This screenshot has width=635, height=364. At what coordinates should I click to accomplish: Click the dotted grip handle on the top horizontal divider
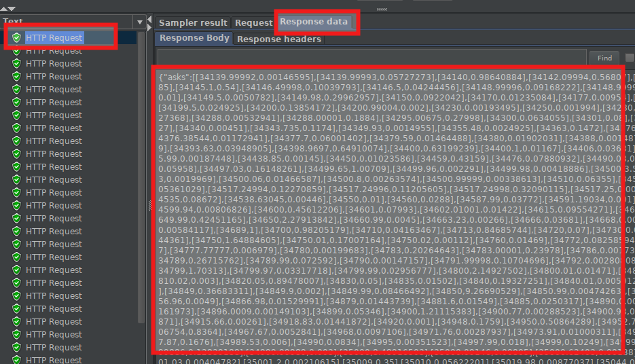click(x=382, y=9)
